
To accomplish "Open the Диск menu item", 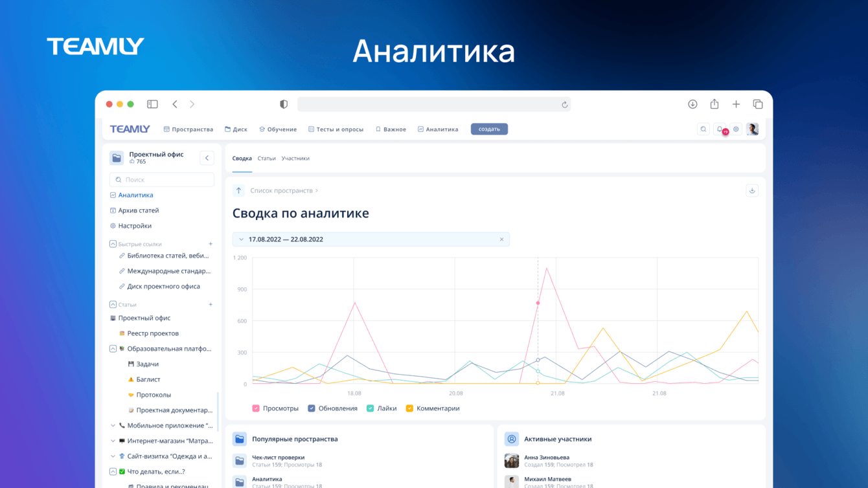I will coord(236,129).
